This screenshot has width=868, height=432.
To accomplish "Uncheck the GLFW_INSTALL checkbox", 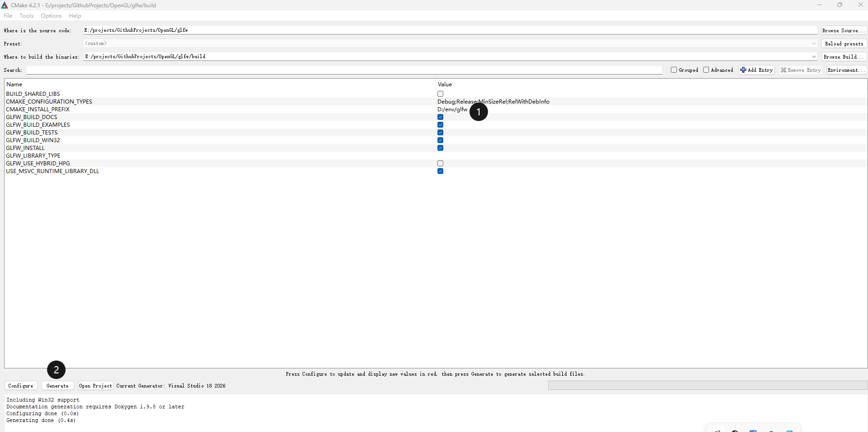I will [x=440, y=148].
